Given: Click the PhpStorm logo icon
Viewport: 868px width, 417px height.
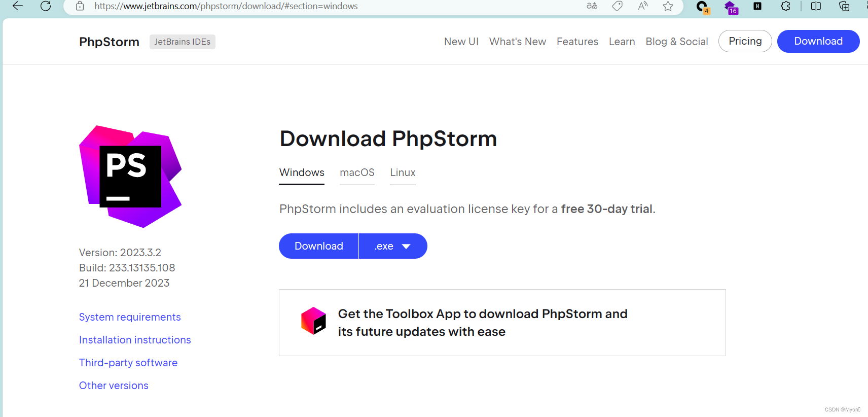Looking at the screenshot, I should pos(130,176).
